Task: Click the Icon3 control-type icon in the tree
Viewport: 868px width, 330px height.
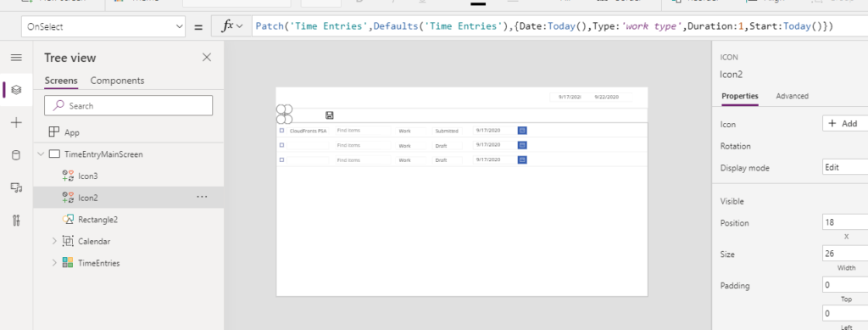Action: [68, 176]
